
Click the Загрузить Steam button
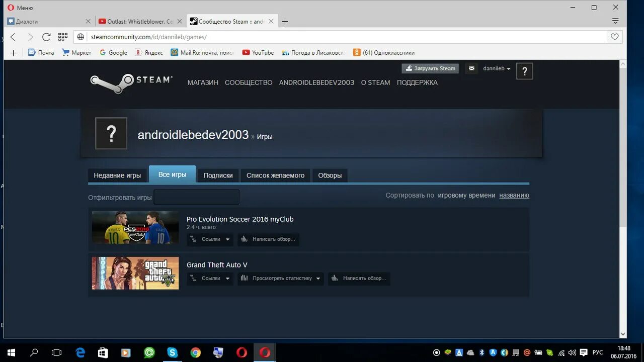430,68
